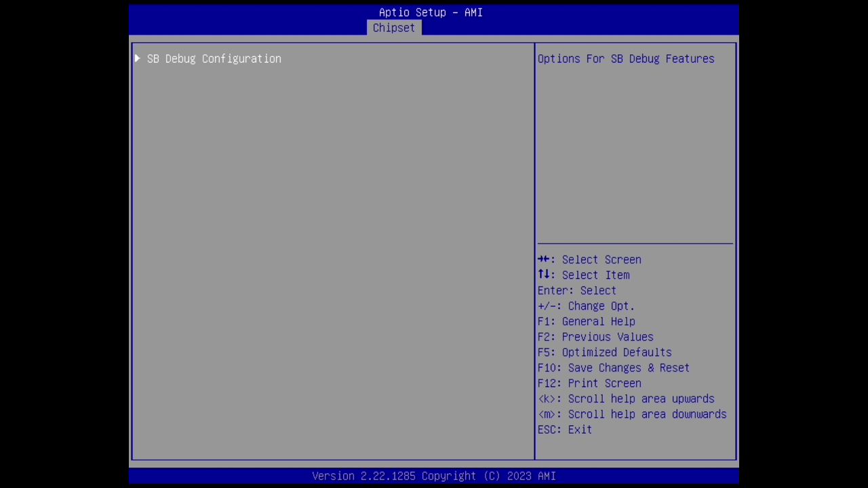Screen dimensions: 868x488
Task: Select the Chipset tab
Action: tap(394, 28)
